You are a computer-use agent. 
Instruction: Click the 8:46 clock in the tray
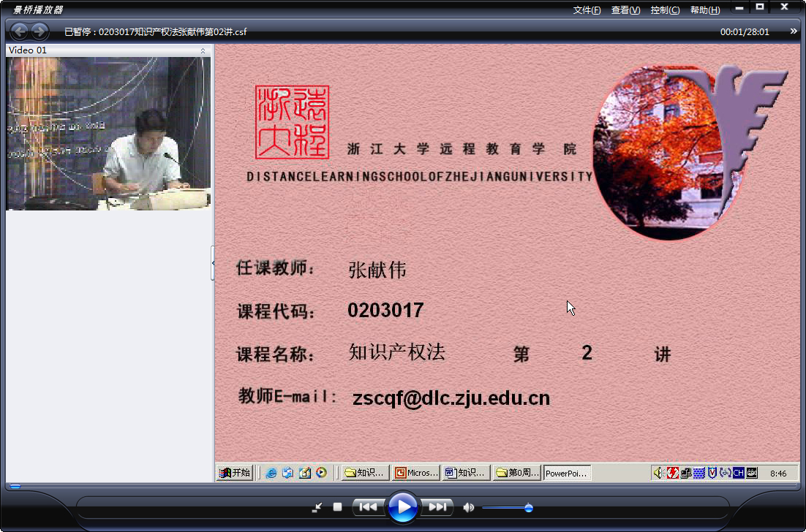click(778, 474)
